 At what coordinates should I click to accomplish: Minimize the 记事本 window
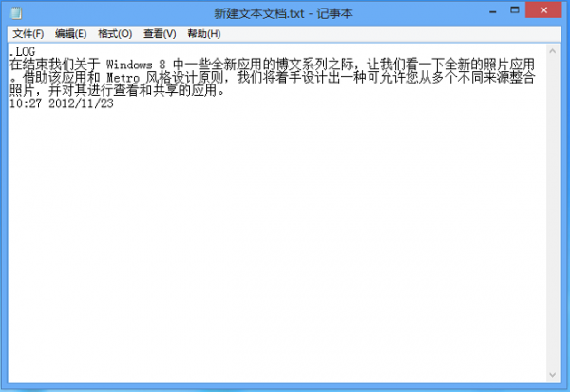pos(493,11)
